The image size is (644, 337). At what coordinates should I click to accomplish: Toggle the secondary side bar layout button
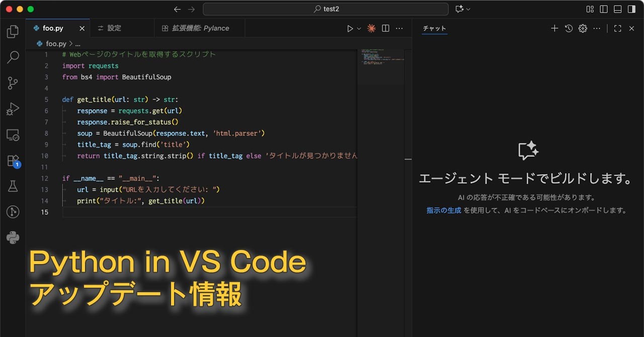click(x=631, y=9)
